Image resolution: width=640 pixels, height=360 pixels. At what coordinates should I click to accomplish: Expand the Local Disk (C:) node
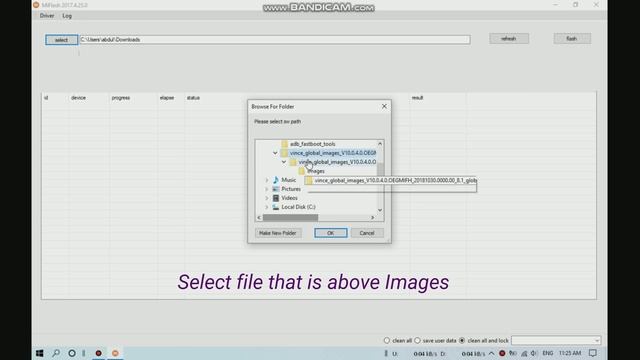[267, 207]
